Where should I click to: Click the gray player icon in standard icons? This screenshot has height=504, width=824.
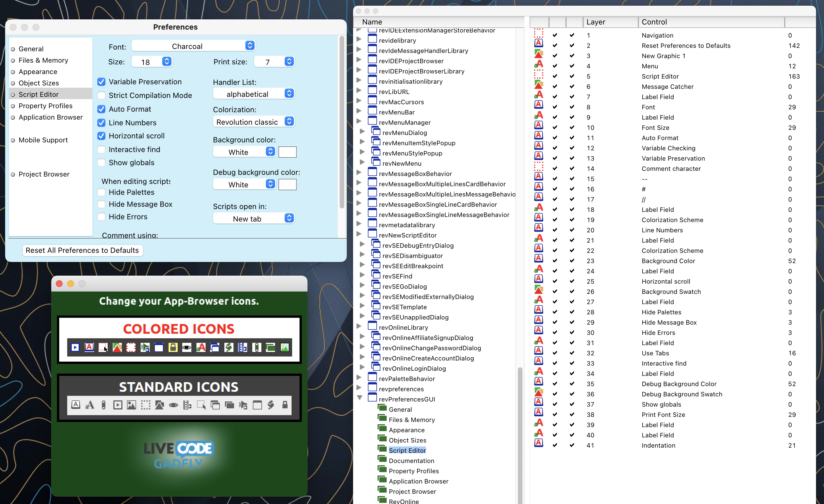click(x=118, y=405)
